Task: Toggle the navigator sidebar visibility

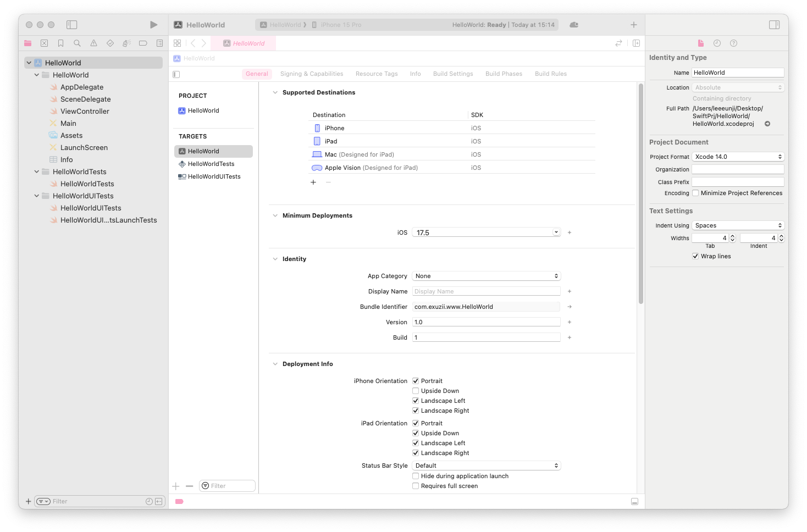Action: click(x=72, y=25)
